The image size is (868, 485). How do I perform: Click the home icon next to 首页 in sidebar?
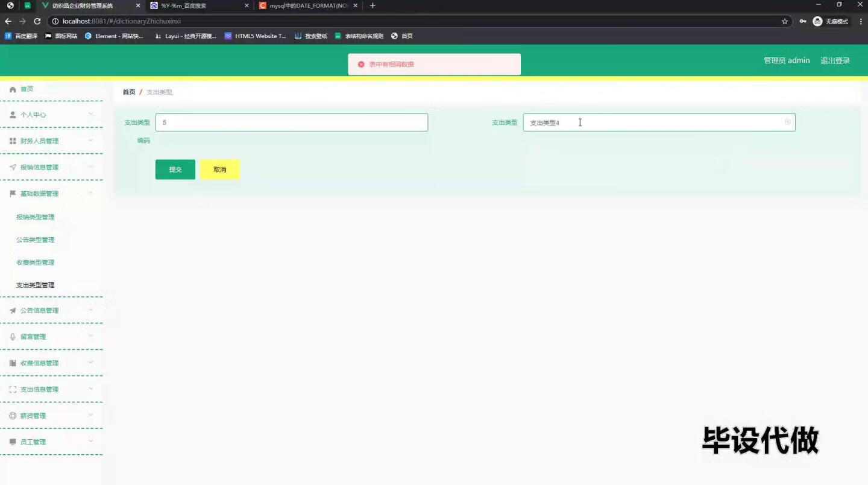pyautogui.click(x=13, y=89)
